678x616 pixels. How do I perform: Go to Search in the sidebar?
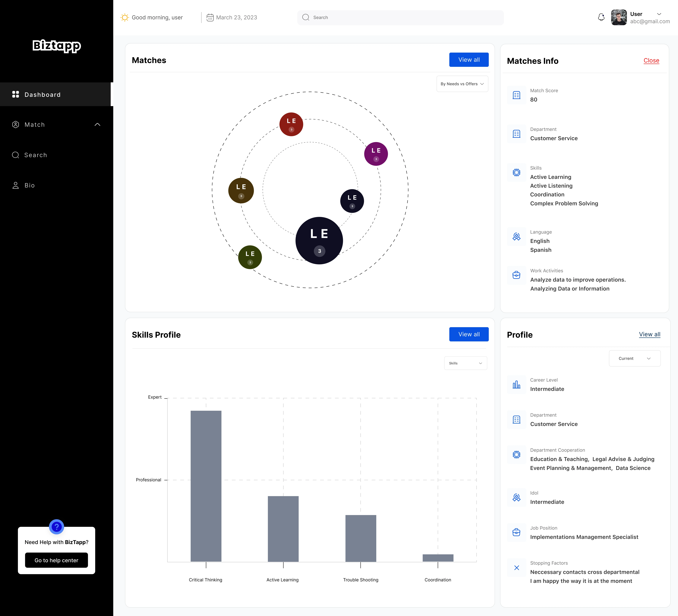tap(35, 155)
